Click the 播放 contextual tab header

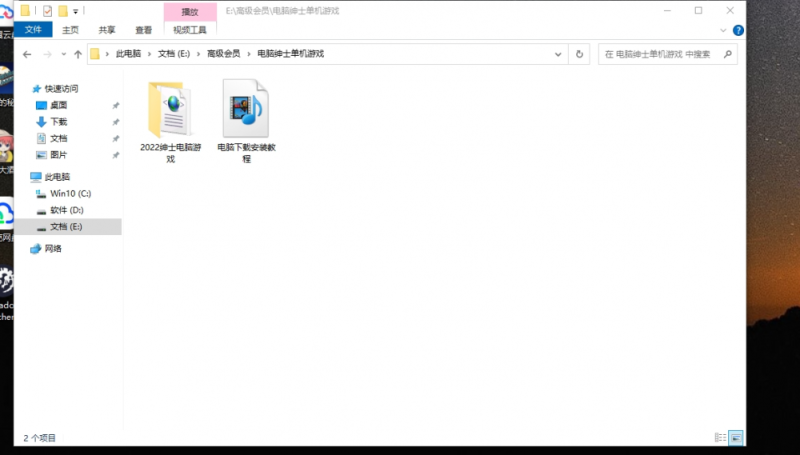click(190, 12)
